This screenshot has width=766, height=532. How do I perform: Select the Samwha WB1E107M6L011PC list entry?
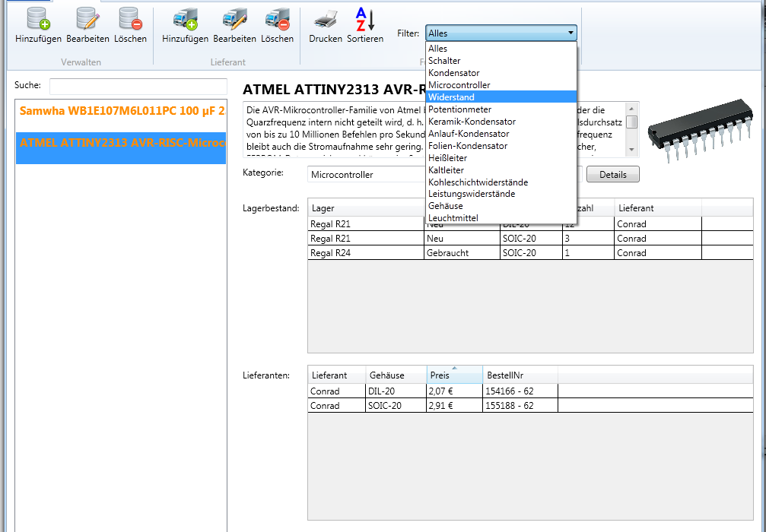click(x=122, y=111)
